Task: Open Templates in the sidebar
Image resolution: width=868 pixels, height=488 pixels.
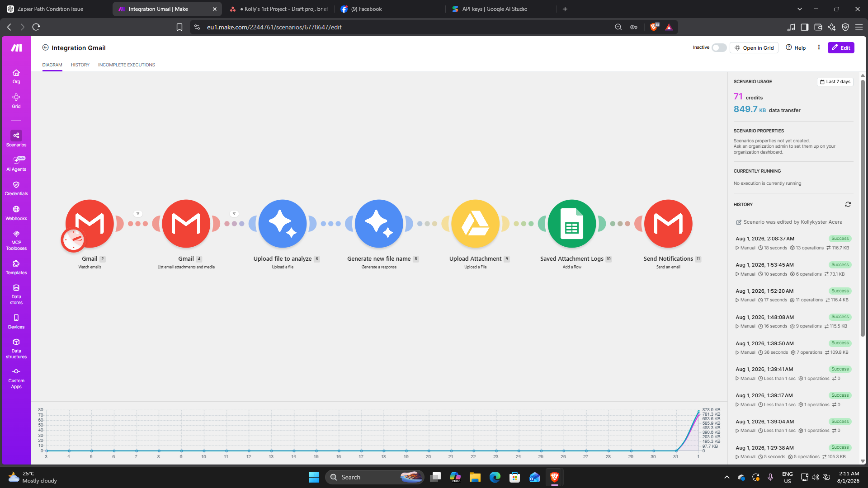Action: 16,267
